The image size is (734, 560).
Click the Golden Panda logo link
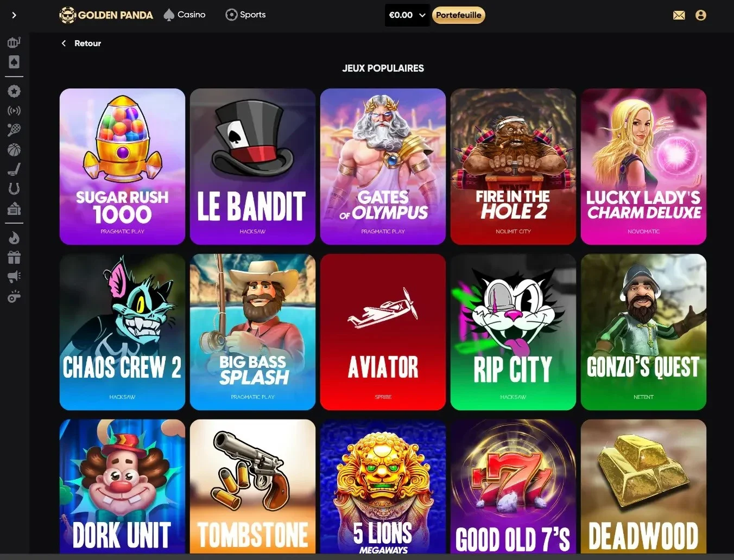(106, 15)
